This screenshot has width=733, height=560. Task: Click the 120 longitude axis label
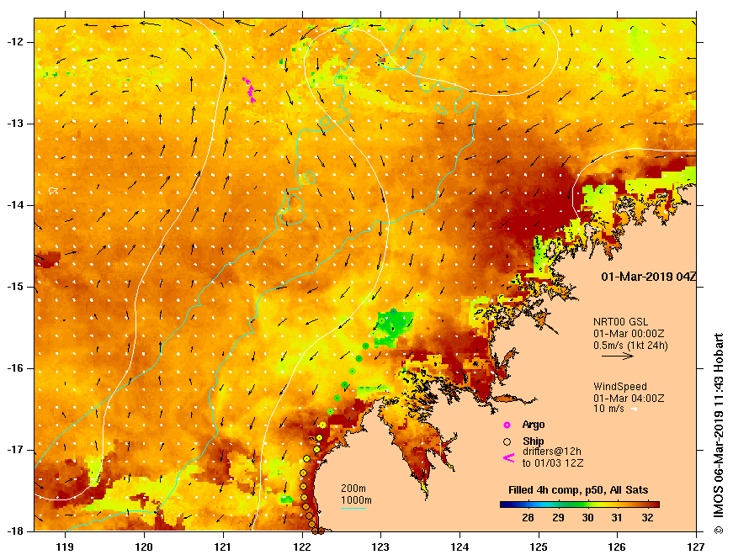coord(144,547)
